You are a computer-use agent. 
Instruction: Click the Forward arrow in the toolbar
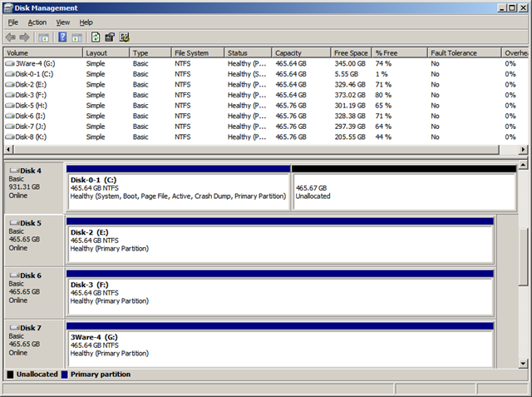click(x=25, y=37)
